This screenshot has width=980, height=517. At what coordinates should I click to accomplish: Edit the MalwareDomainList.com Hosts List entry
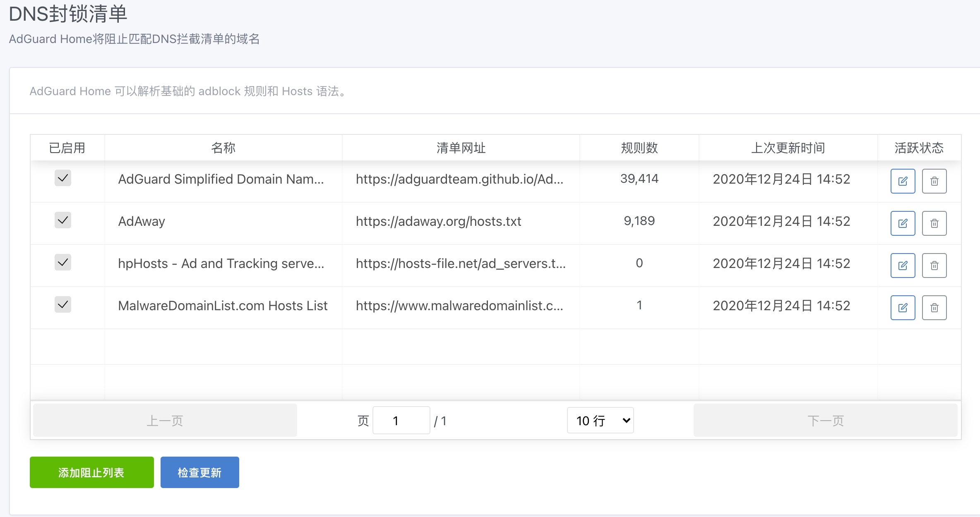903,308
